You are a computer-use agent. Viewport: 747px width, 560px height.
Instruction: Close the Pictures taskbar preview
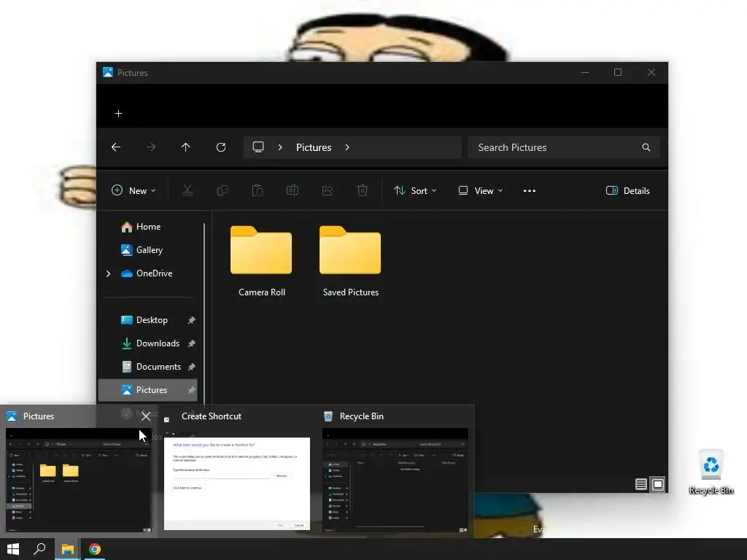click(x=146, y=416)
